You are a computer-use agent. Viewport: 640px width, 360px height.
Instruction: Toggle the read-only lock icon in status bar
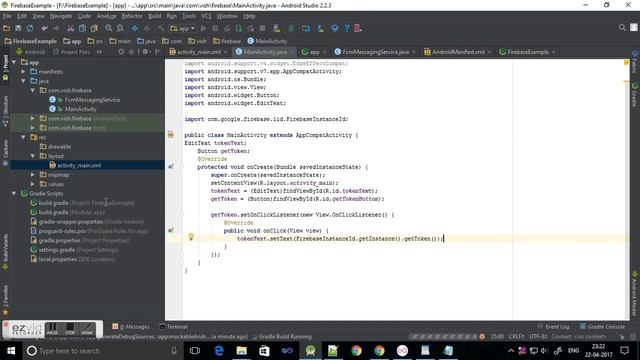click(x=622, y=337)
